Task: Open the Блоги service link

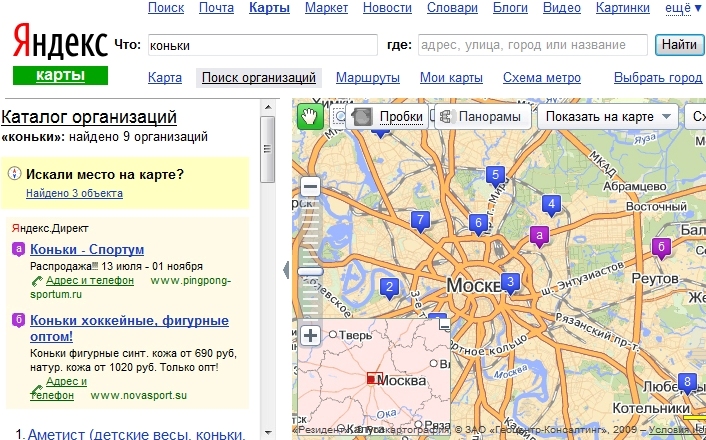Action: pos(510,8)
